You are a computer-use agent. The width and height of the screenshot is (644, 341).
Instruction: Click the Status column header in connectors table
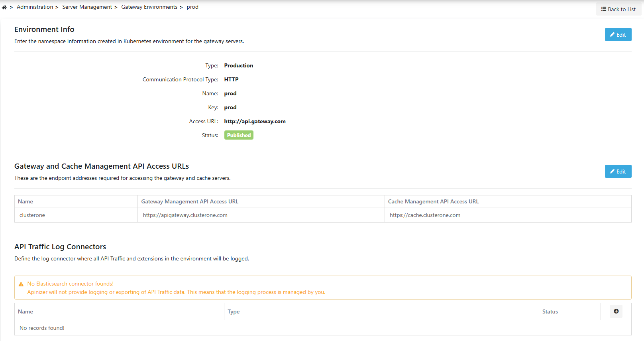click(x=550, y=311)
